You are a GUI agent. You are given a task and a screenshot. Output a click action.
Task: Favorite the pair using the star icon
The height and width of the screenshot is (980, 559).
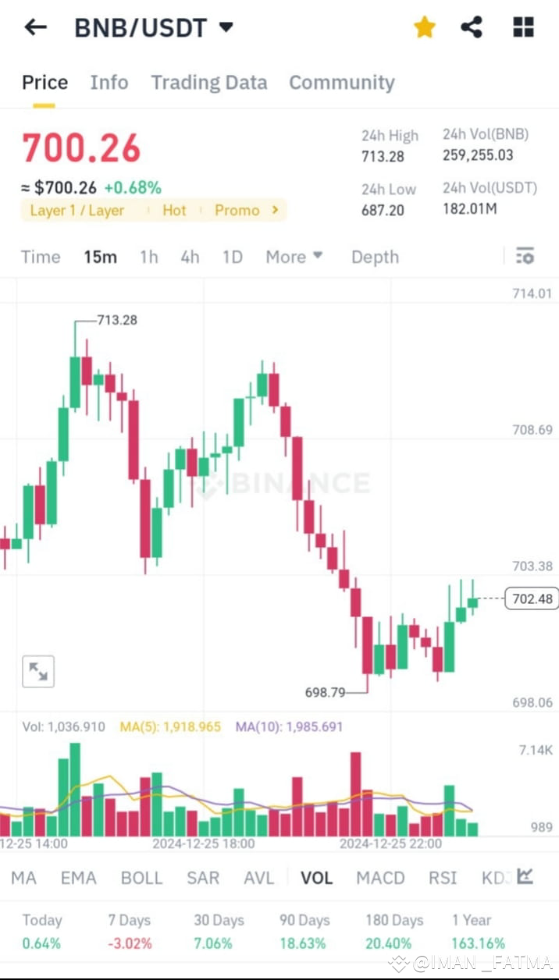tap(424, 27)
